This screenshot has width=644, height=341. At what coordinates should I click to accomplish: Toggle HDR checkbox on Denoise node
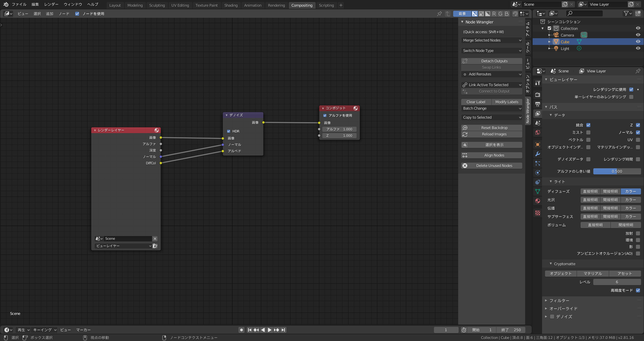(x=229, y=131)
